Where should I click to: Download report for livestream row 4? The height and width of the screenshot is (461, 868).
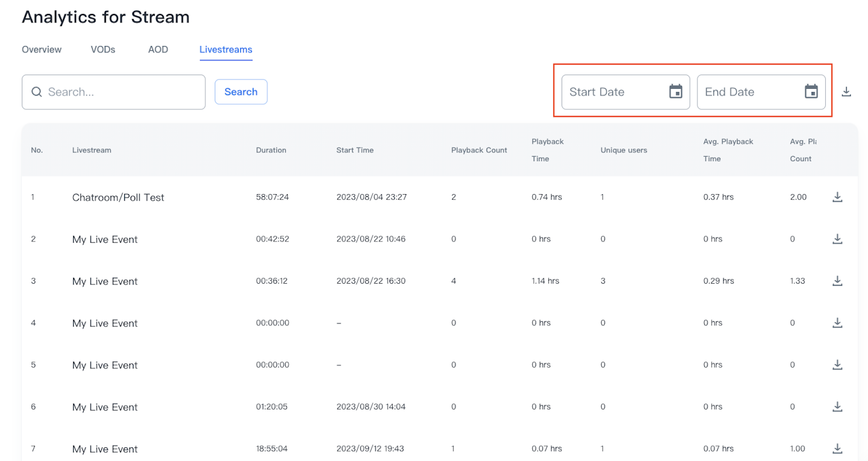coord(837,323)
